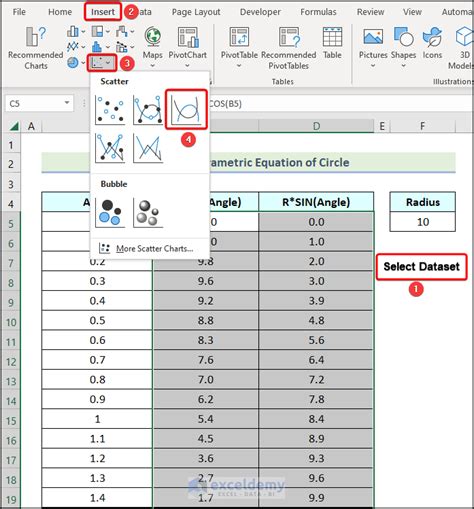Click cell 9.6 in row 8

206,281
